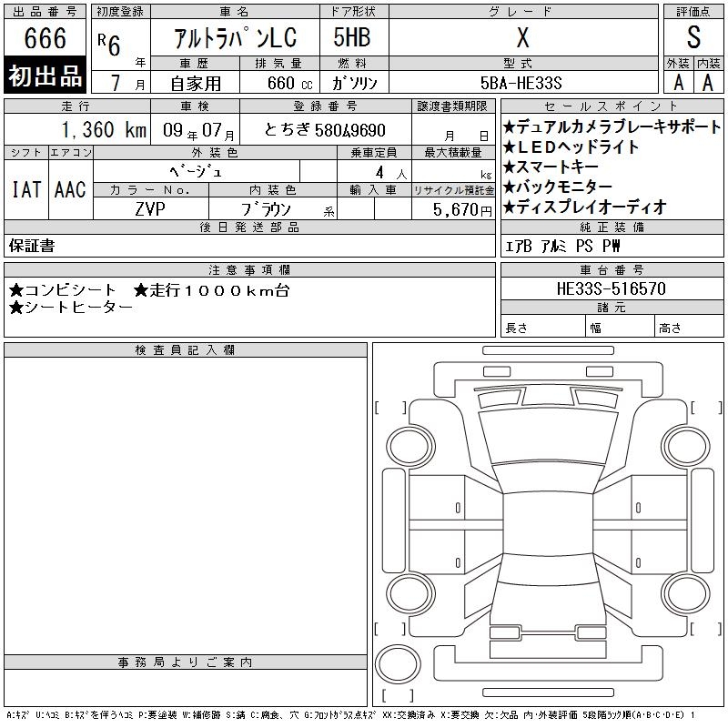The width and height of the screenshot is (728, 728).
Task: Click genuine equipment "エアB アルミ PS PW"
Action: 562,246
